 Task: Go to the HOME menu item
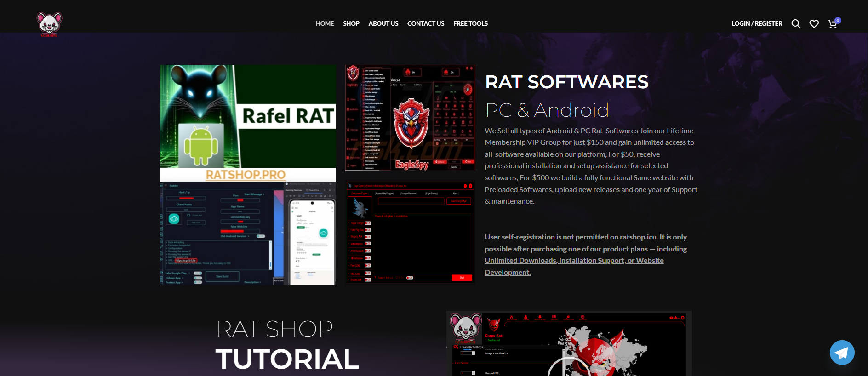click(325, 23)
